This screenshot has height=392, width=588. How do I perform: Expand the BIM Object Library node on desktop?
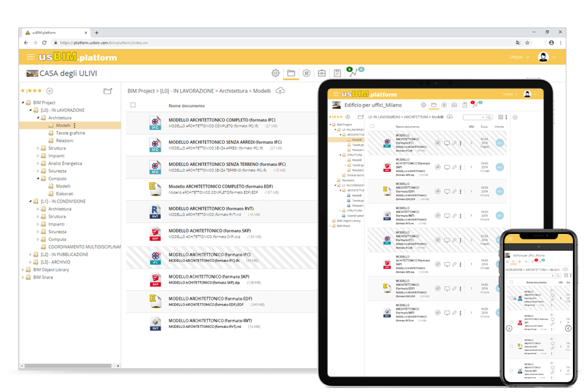(x=24, y=270)
